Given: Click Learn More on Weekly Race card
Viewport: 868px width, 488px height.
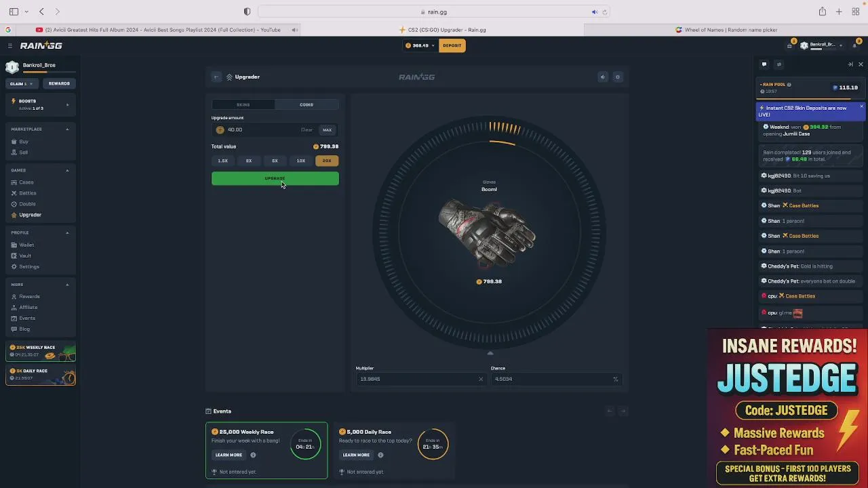Looking at the screenshot, I should pos(229,455).
